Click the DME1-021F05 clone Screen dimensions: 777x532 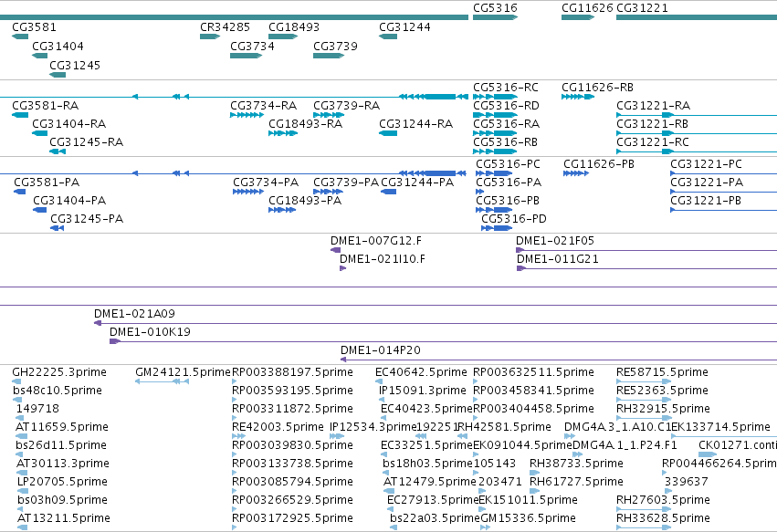pos(646,250)
